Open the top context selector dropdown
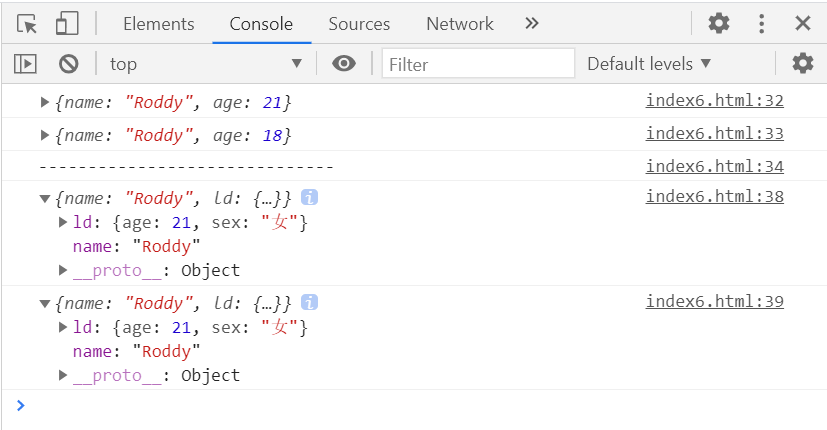Viewport: 827px width, 430px height. point(205,64)
